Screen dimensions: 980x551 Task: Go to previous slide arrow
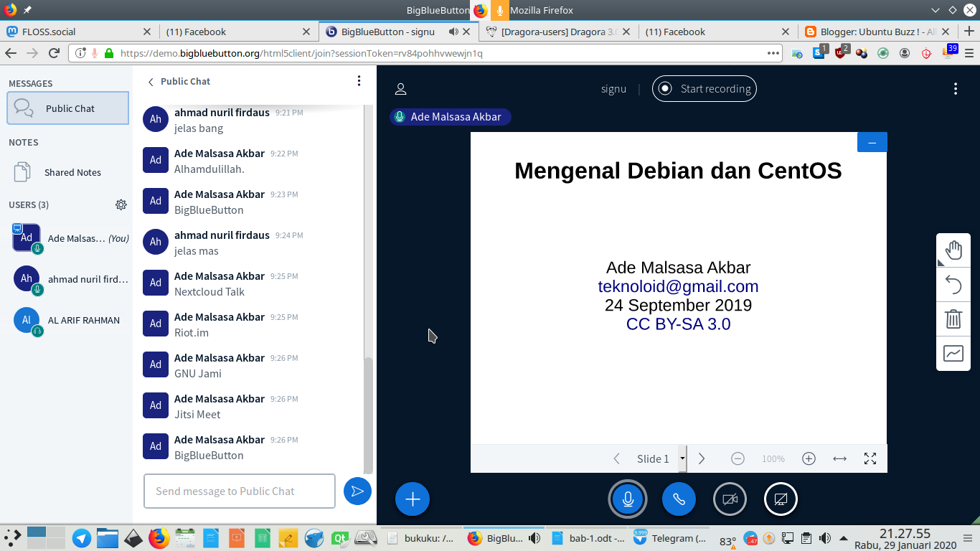point(616,458)
